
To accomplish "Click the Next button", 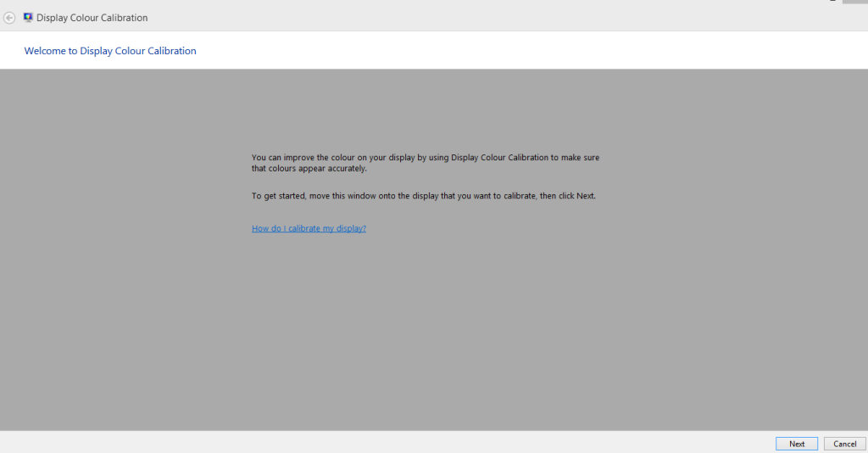I will point(797,444).
